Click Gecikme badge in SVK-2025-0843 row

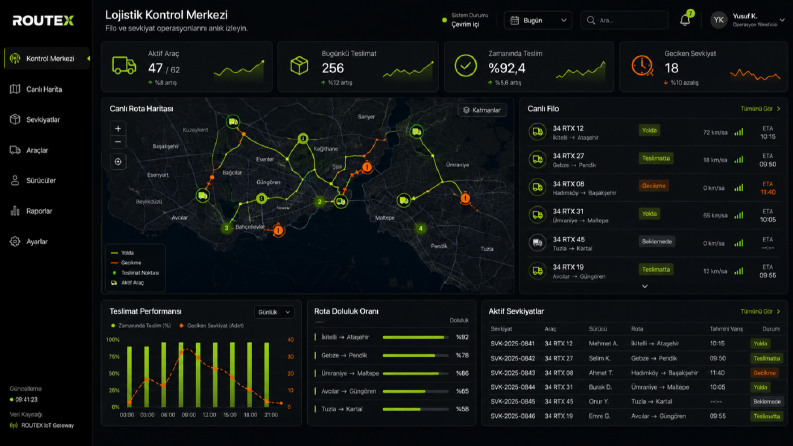point(764,373)
